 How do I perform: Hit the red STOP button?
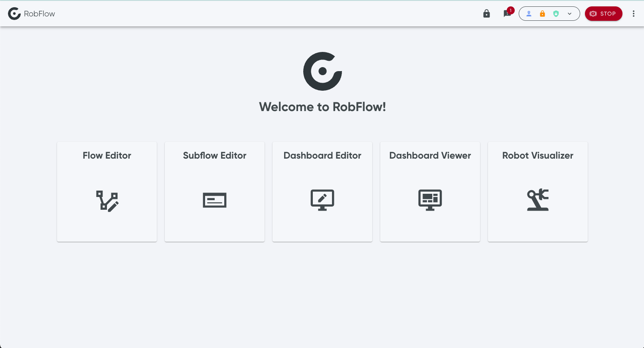click(603, 14)
